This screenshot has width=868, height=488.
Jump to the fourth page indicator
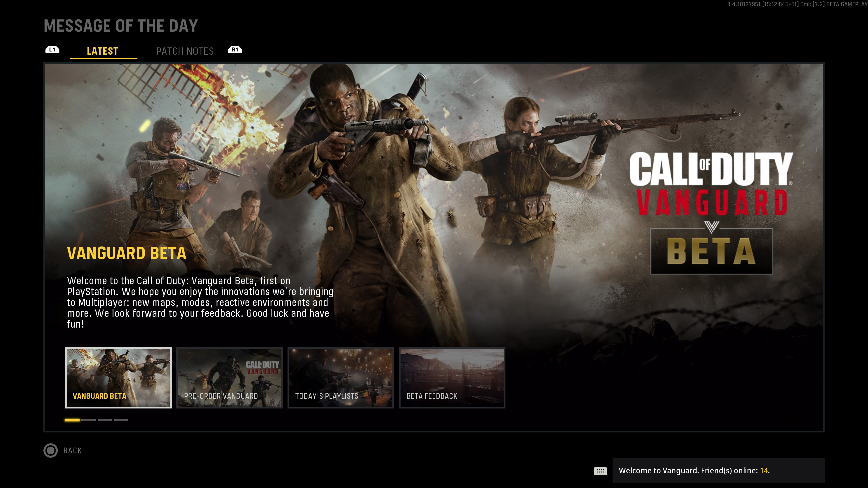click(121, 420)
